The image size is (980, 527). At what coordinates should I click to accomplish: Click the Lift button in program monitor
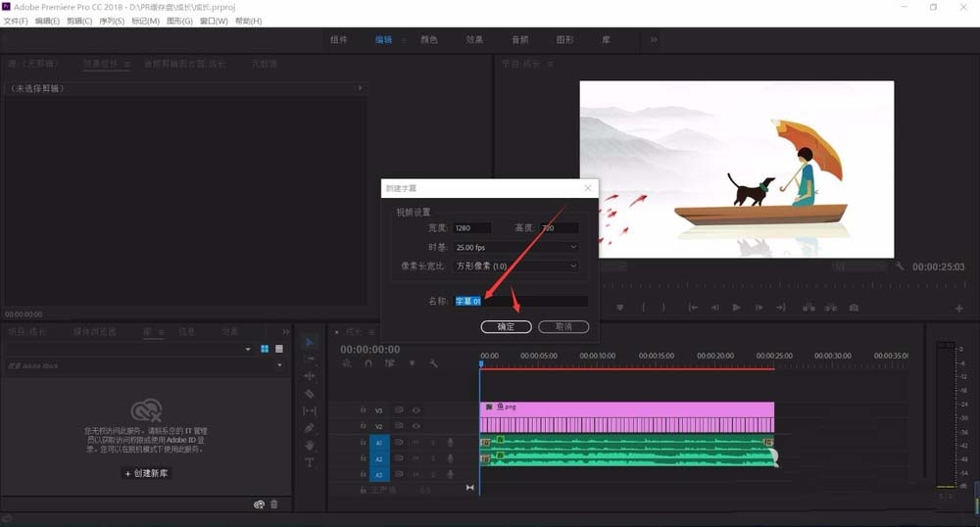808,308
